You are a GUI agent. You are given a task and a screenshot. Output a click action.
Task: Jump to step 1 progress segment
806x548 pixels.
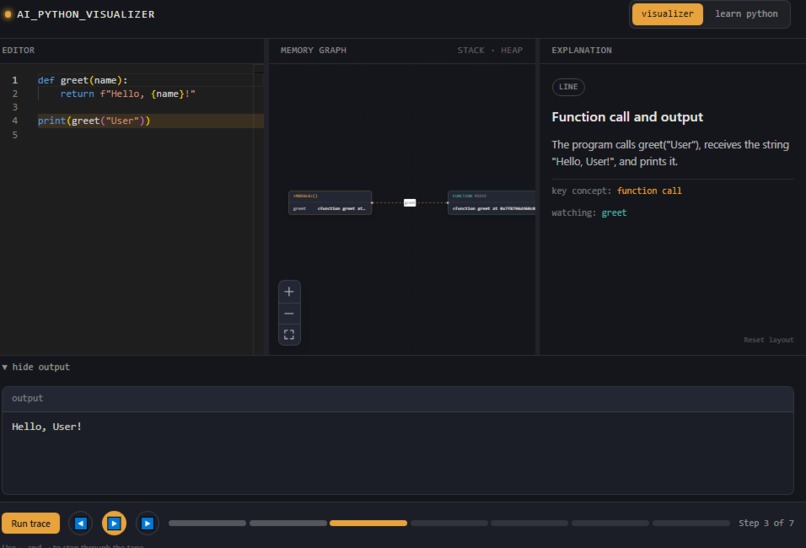pyautogui.click(x=207, y=523)
